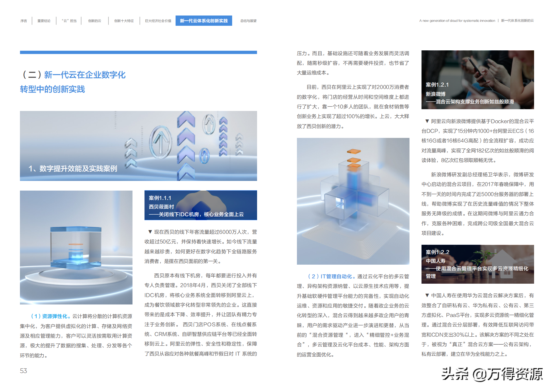
Task: Click the stacked glass blocks illustration
Action: pyautogui.click(x=353, y=201)
